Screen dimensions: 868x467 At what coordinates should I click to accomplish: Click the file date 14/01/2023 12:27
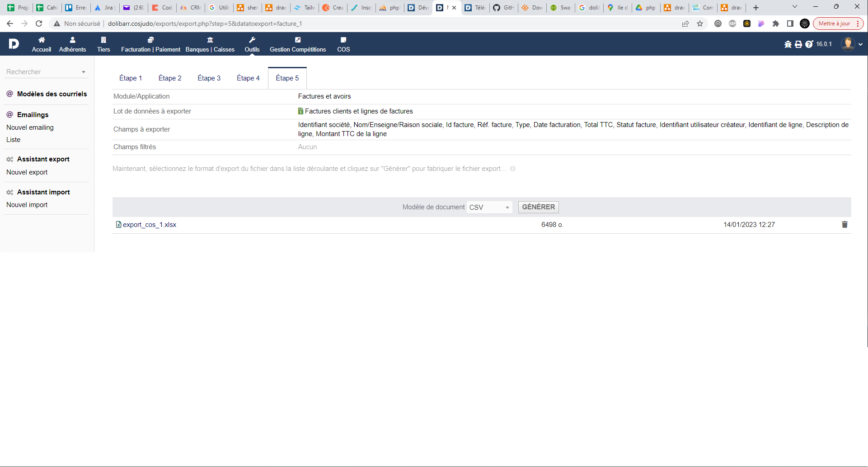click(x=749, y=225)
